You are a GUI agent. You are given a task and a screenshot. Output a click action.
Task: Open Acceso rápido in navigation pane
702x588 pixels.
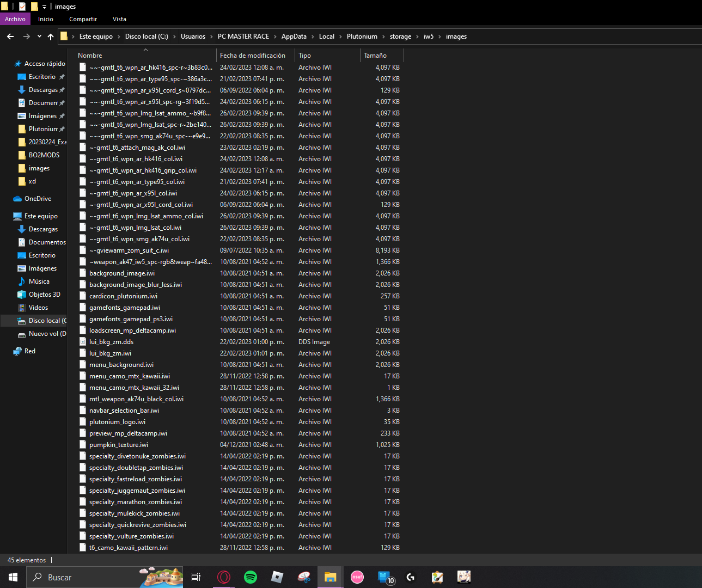coord(39,64)
